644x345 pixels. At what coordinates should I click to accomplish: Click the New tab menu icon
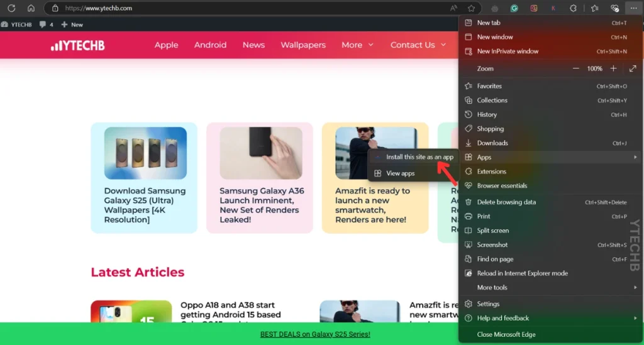468,23
